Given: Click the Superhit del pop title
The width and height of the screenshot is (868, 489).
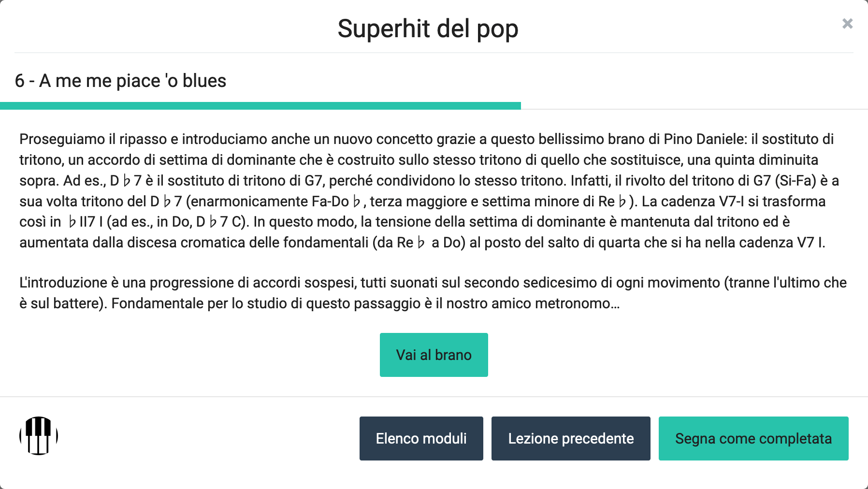Looking at the screenshot, I should [x=428, y=29].
